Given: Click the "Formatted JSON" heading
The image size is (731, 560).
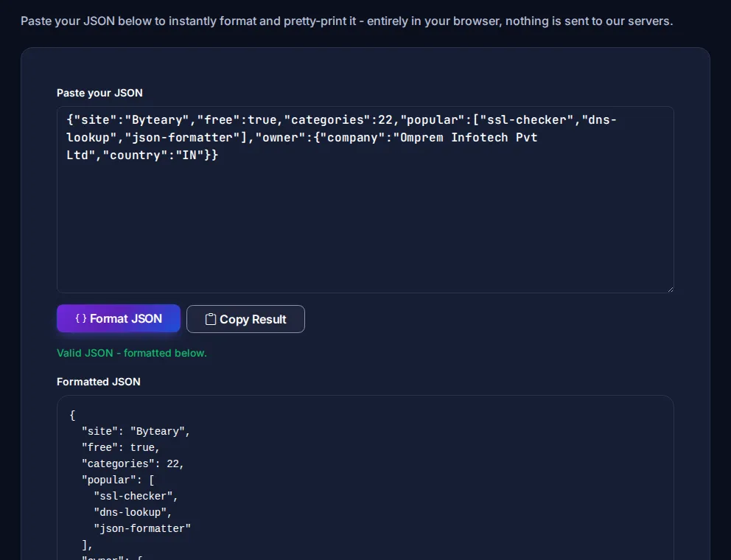Looking at the screenshot, I should [98, 382].
